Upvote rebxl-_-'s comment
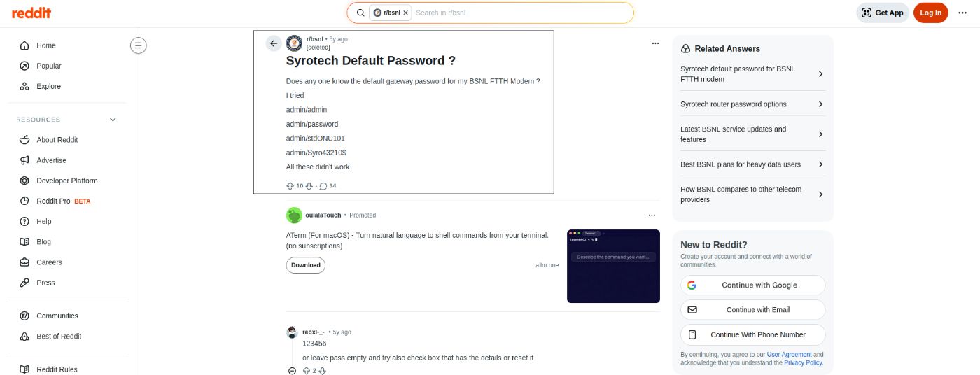Viewport: 980px width, 375px height. coord(306,371)
